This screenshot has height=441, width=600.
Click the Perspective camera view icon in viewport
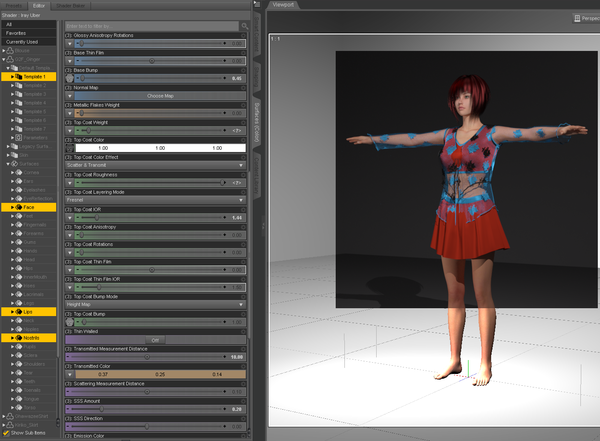577,18
